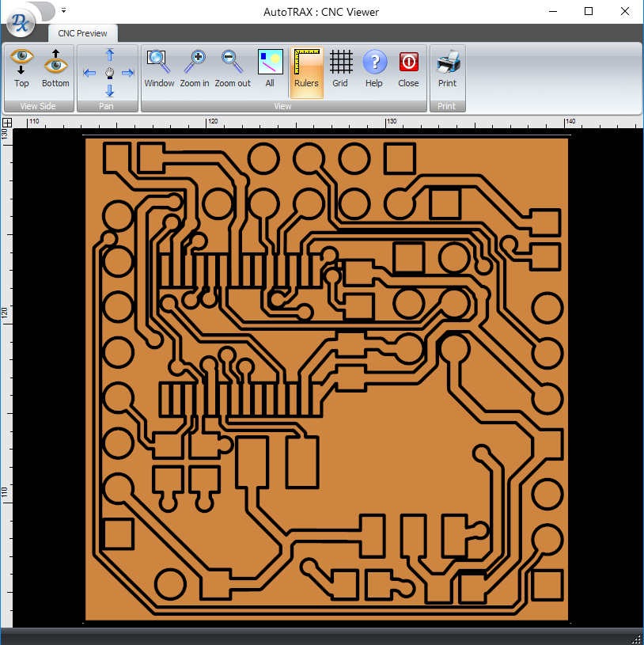Print the CNC preview

[447, 68]
